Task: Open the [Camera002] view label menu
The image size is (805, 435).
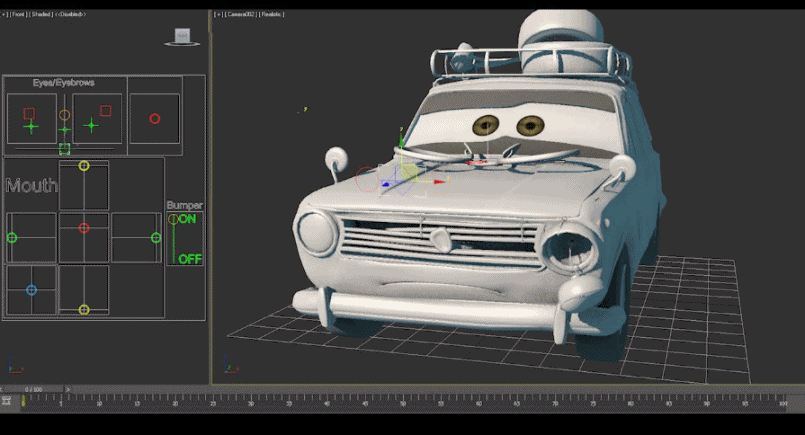Action: tap(240, 14)
